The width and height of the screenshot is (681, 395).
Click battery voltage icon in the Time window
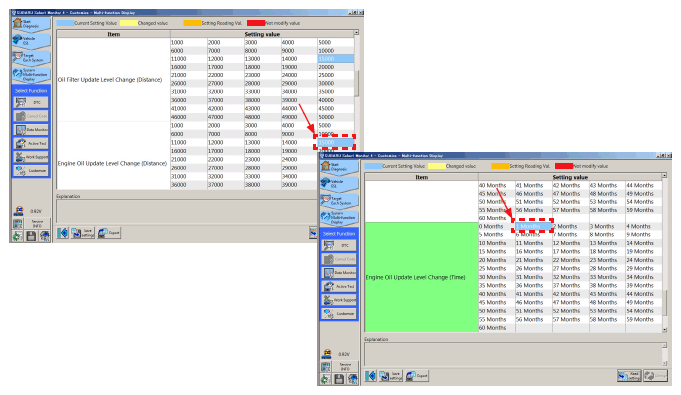click(327, 354)
